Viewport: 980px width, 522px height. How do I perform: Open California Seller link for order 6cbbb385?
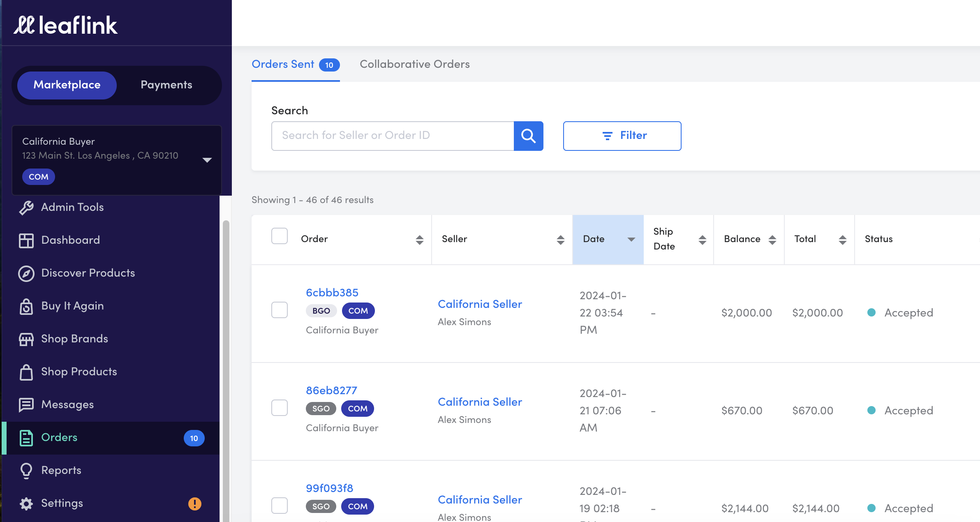click(480, 304)
